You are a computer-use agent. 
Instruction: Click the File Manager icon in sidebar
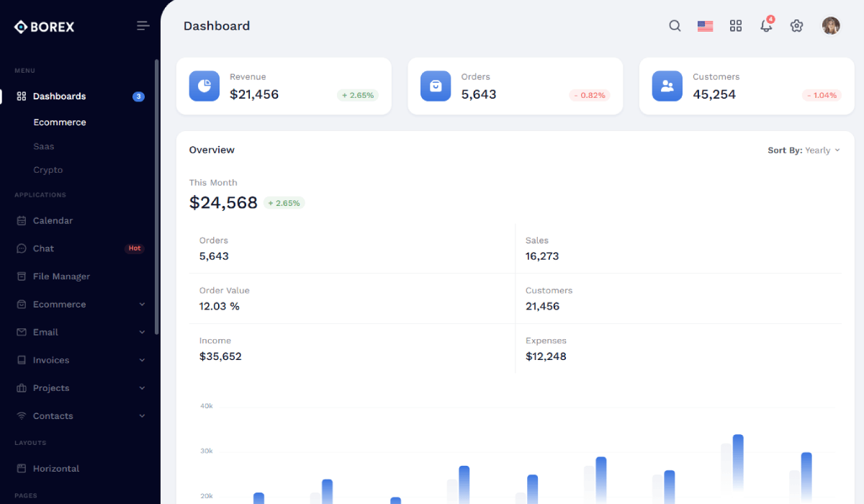[x=22, y=276]
